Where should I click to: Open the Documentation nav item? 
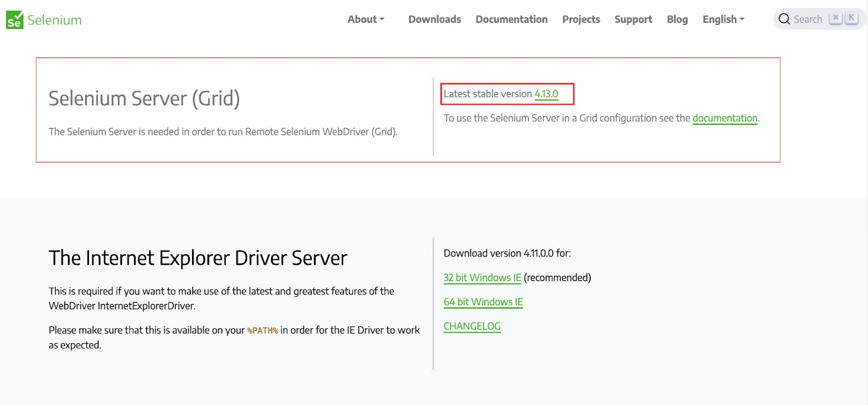(x=512, y=20)
